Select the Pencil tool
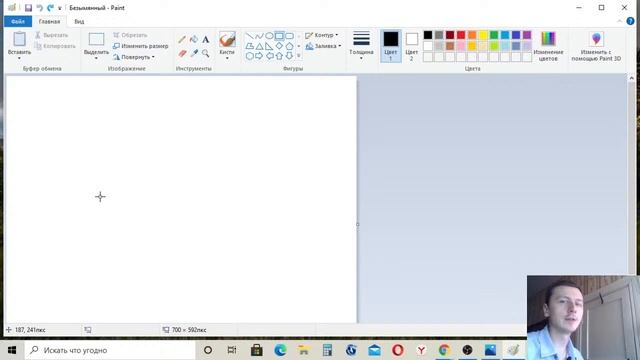The image size is (640, 360). click(x=182, y=40)
